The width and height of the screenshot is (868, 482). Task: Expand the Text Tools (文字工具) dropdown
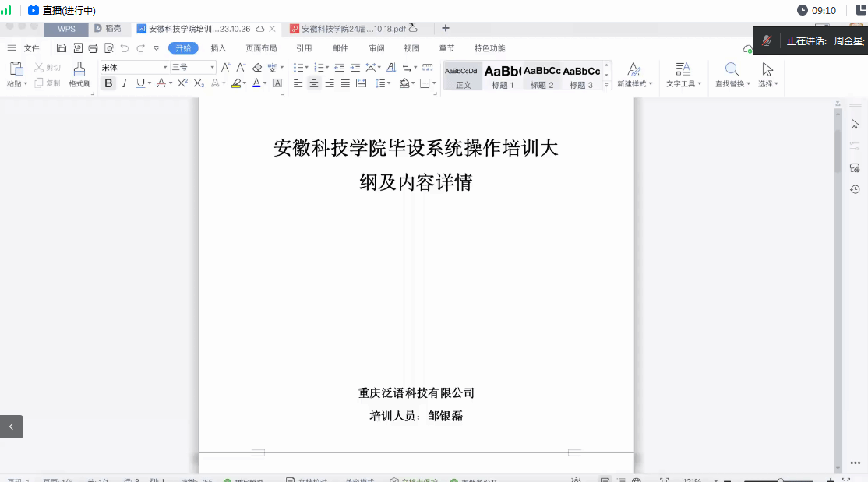[x=683, y=74]
